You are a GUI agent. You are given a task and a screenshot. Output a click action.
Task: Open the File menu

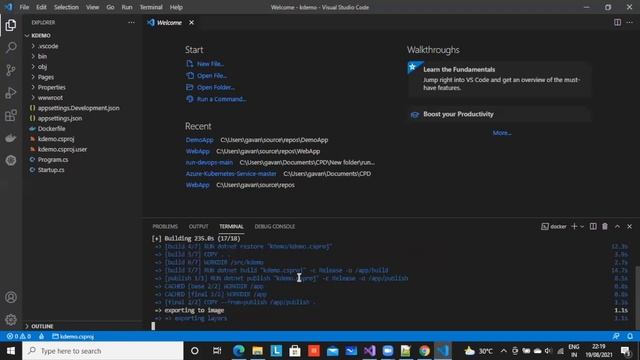(24, 7)
